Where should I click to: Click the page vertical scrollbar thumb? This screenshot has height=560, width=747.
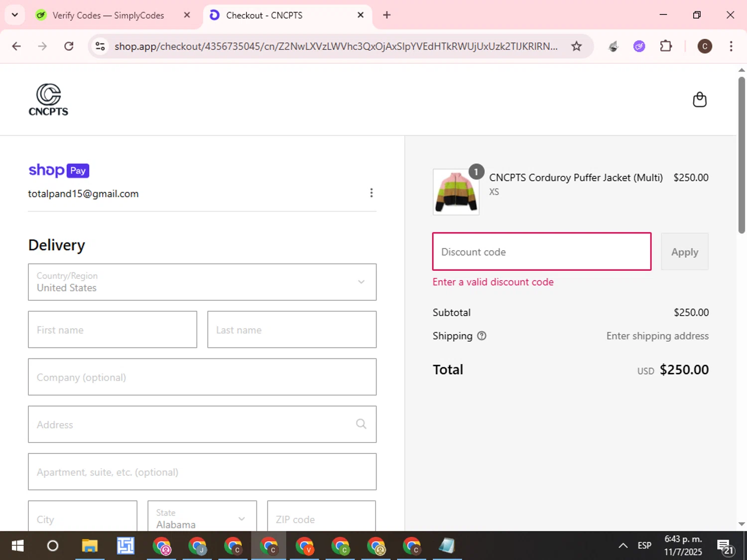742,154
